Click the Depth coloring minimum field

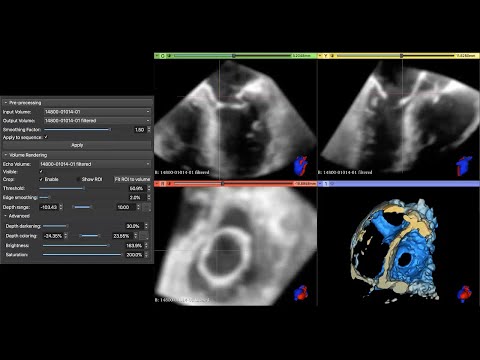[53, 236]
